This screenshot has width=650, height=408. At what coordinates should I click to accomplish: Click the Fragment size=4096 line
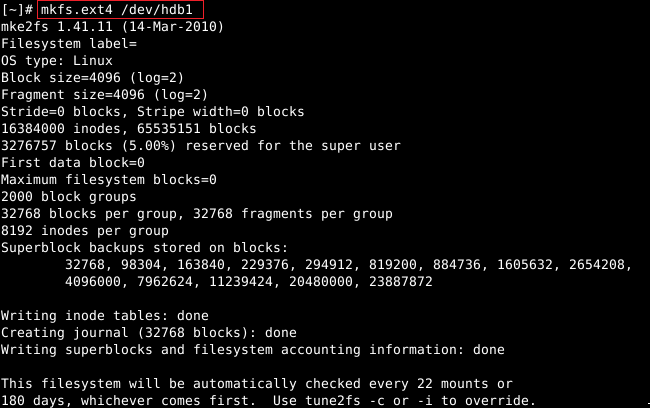(104, 95)
